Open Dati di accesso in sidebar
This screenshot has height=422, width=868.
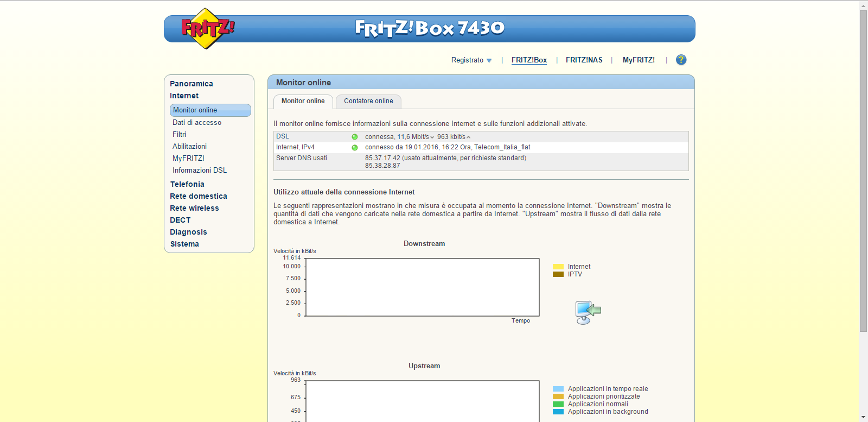click(197, 123)
